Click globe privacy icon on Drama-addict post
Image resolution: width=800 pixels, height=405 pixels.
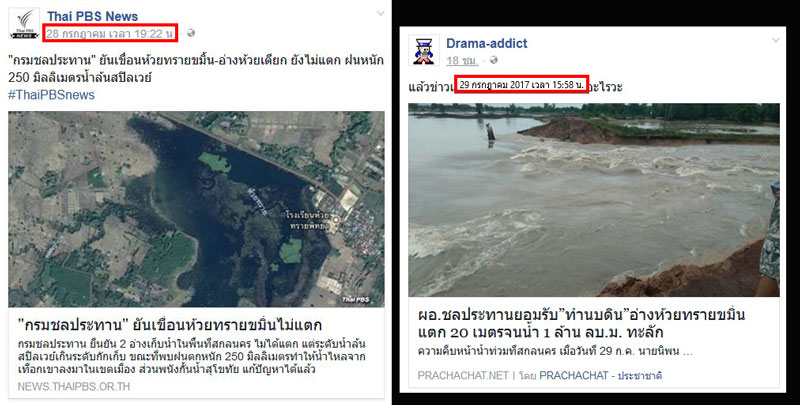[493, 60]
